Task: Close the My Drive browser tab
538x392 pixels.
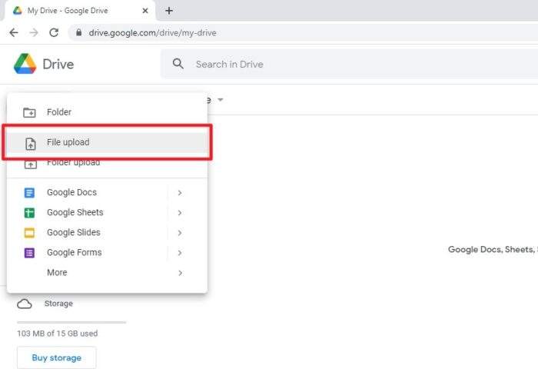Action: pos(145,11)
